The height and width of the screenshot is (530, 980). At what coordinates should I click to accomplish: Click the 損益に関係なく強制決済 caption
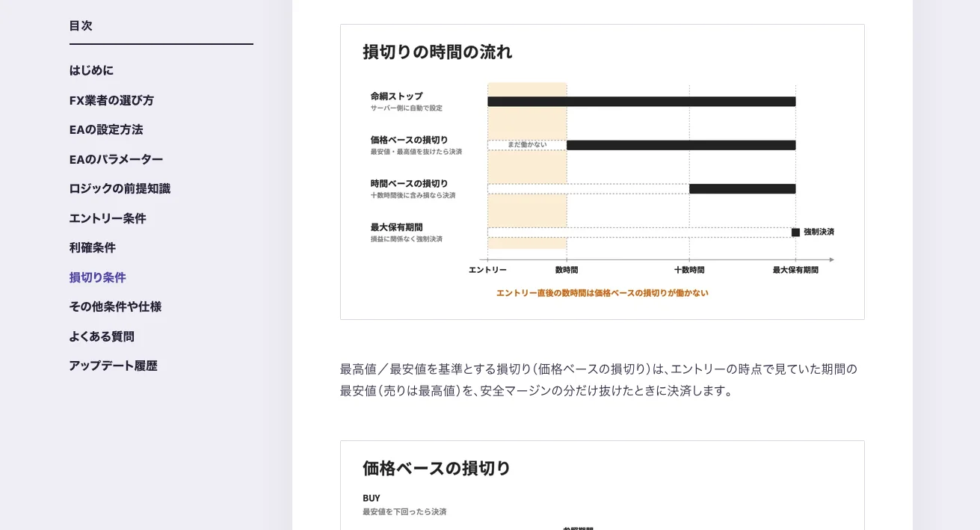click(406, 239)
